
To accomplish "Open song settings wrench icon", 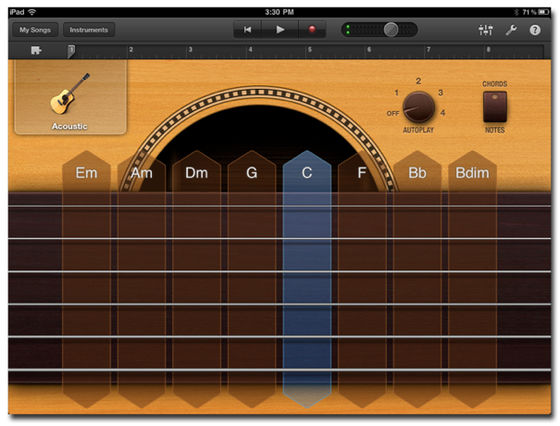I will (x=511, y=30).
